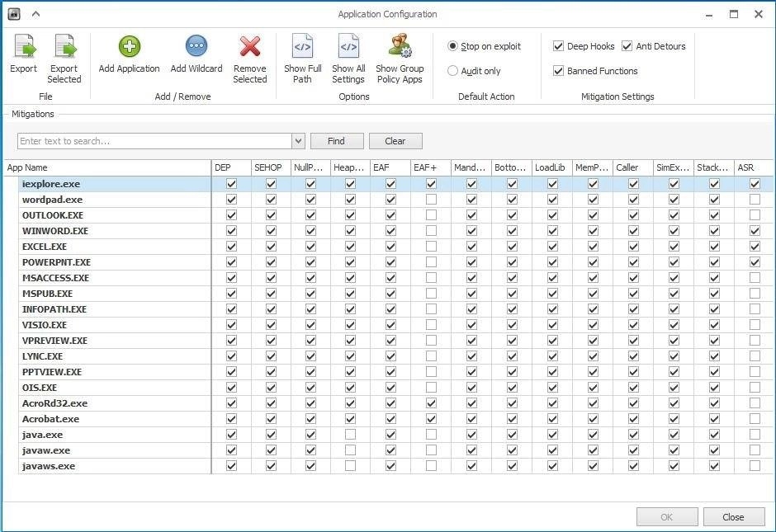
Task: Click the Clear button
Action: pyautogui.click(x=395, y=141)
